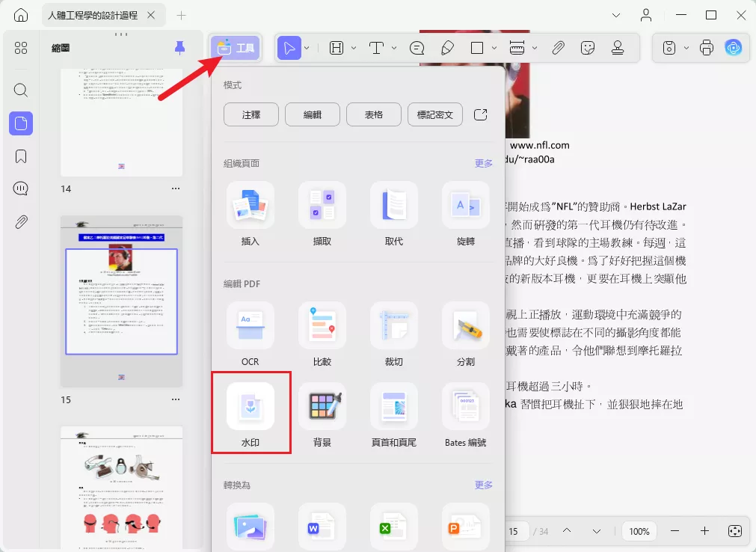Convert to Excel format icon
756x552 pixels.
[394, 527]
